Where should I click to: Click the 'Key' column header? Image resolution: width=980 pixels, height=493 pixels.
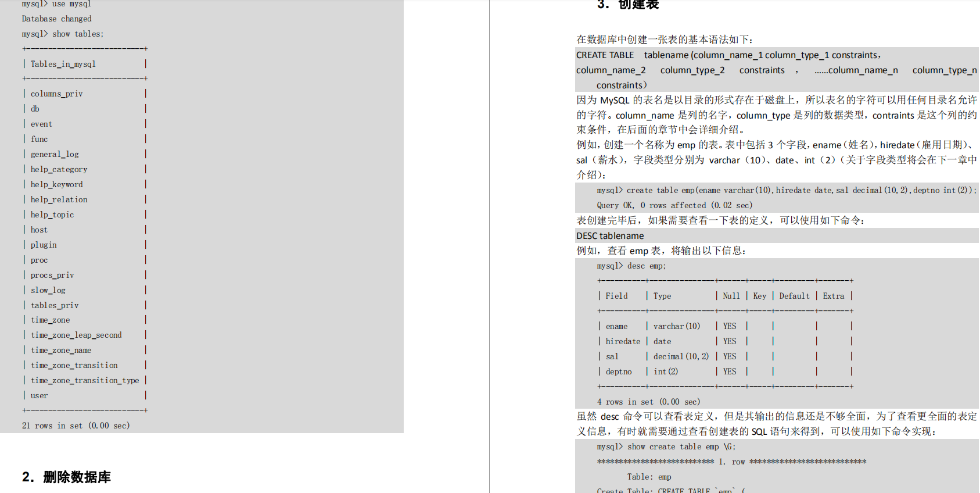[x=760, y=296]
